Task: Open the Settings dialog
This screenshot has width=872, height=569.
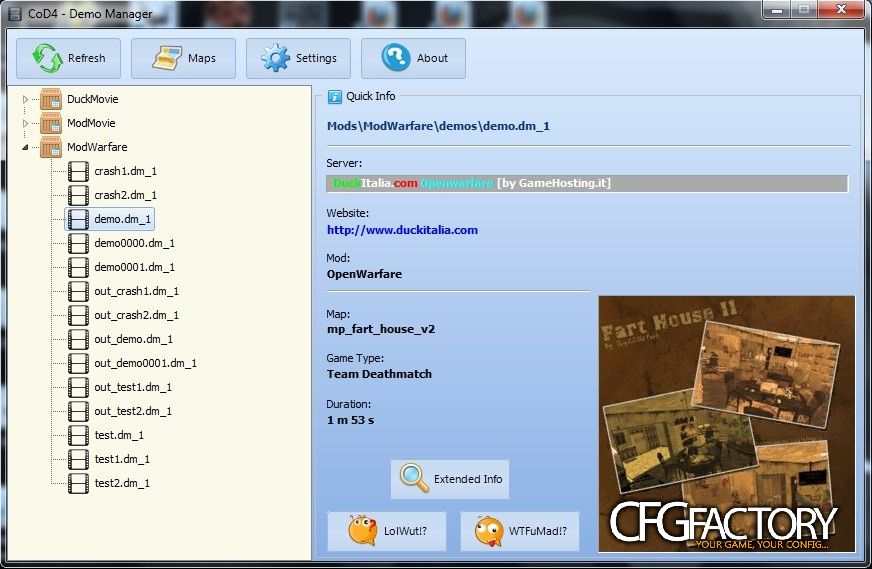Action: tap(299, 58)
